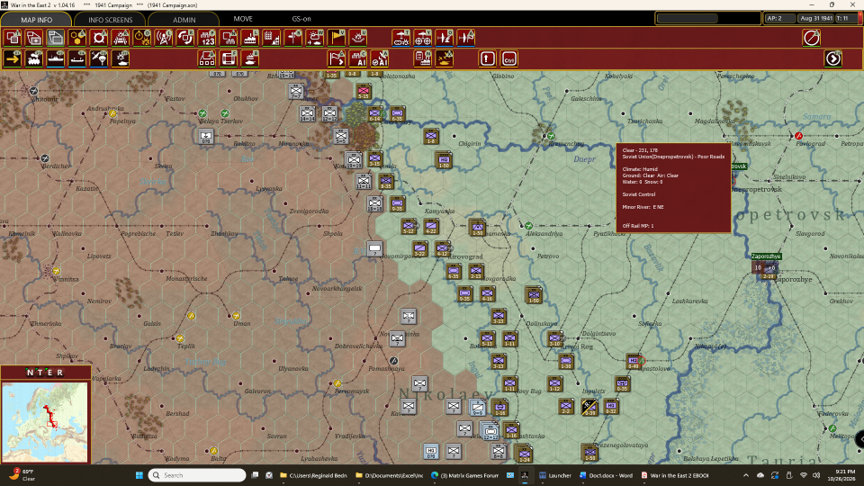Viewport: 864px width, 486px height.
Task: Open the War in the East 2 EBOOK taskbar item
Action: click(674, 475)
